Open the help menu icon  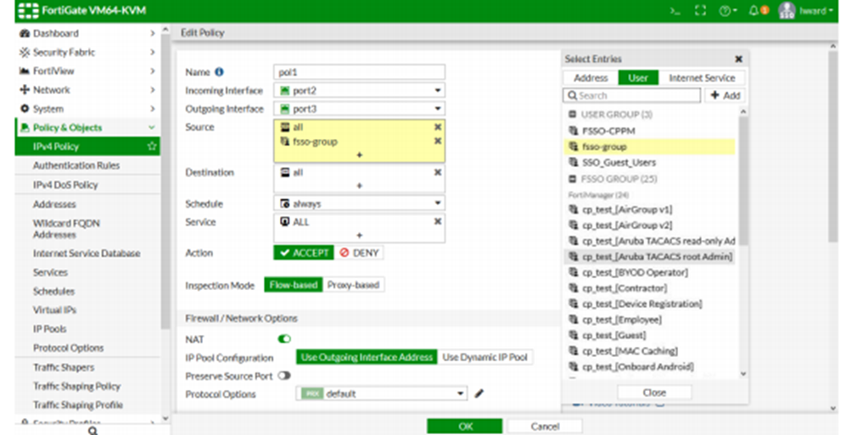tap(727, 10)
